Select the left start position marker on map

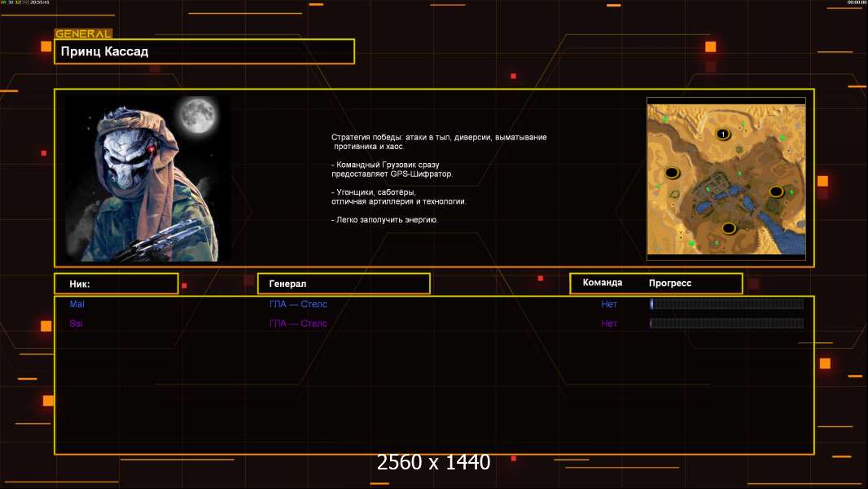tap(672, 173)
